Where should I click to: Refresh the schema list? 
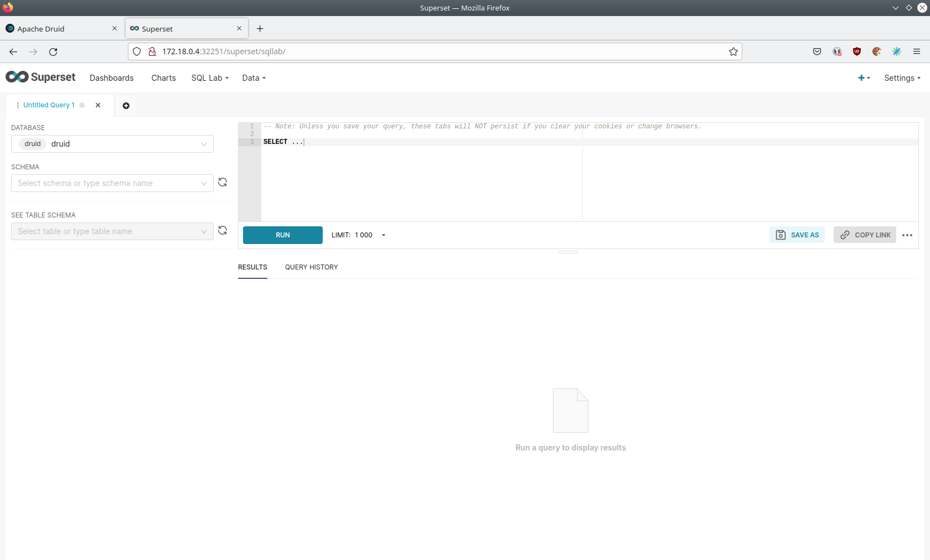point(223,183)
